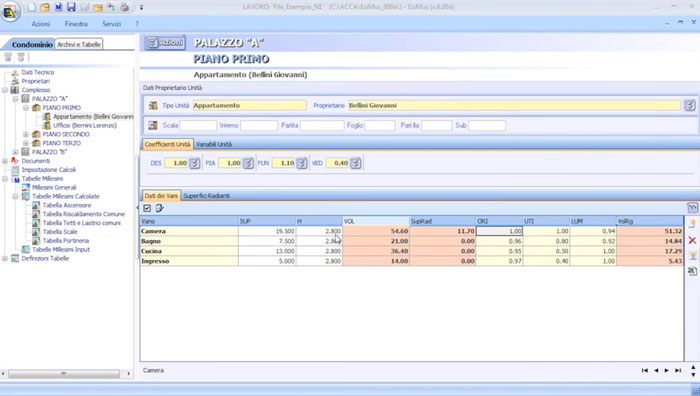This screenshot has width=700, height=396.
Task: Click the second tree collapse-level icon under Condominio
Action: click(x=21, y=57)
